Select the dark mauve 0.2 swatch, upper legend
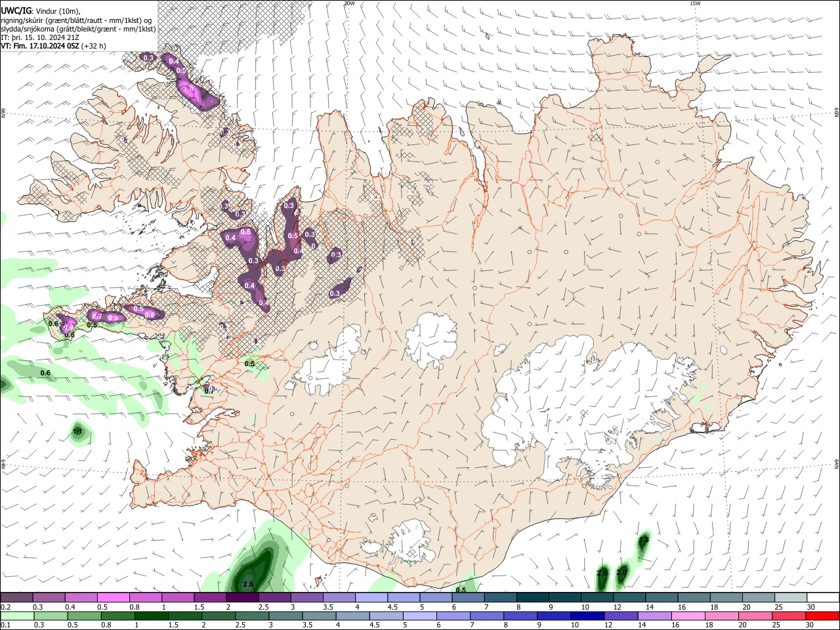This screenshot has width=840, height=630. click(16, 597)
